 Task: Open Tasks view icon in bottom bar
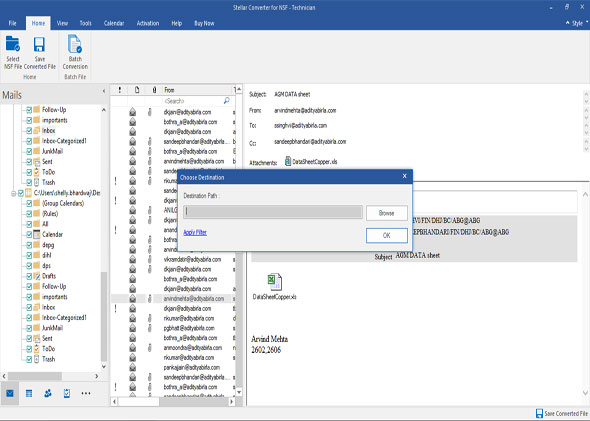67,394
